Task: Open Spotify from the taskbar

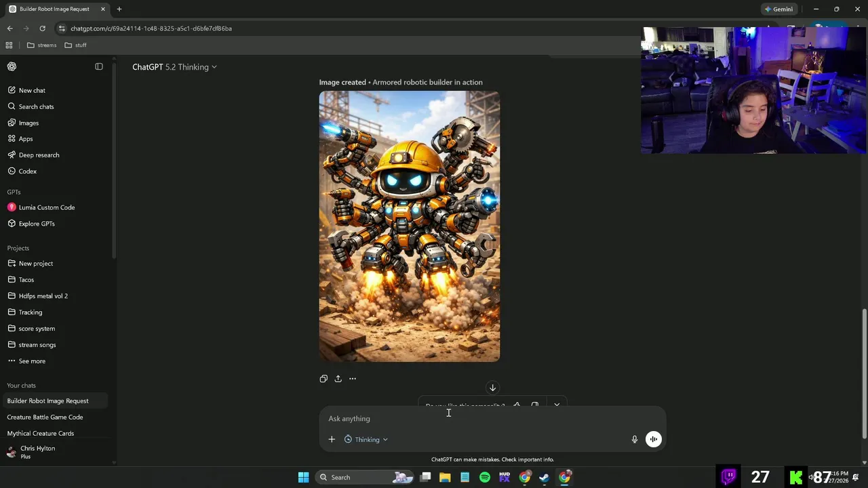Action: (x=485, y=477)
